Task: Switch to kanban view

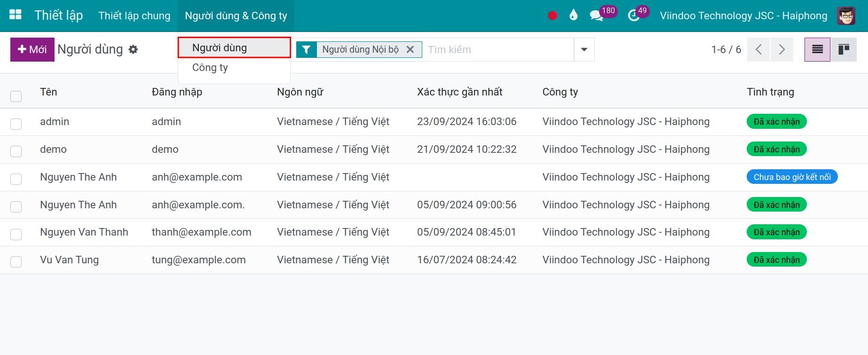Action: coord(844,49)
